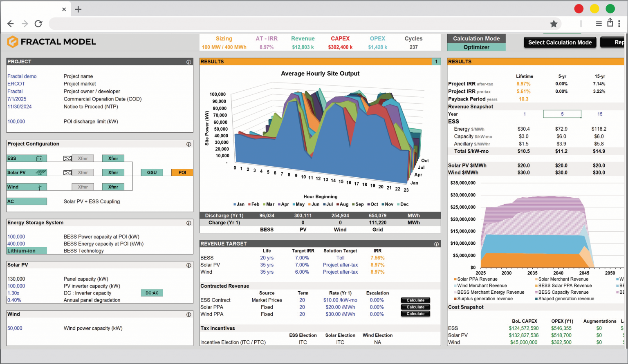
Task: Click the Select Calculation Mode button
Action: [x=560, y=42]
